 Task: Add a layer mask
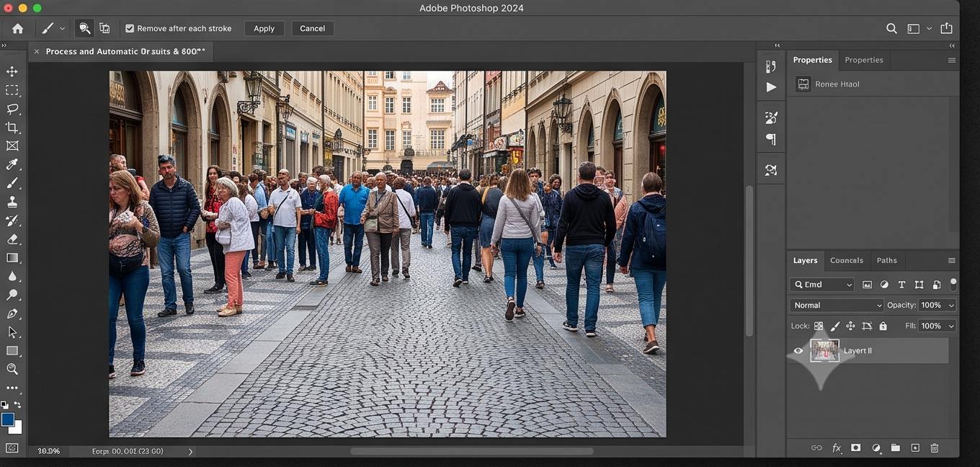click(x=855, y=448)
